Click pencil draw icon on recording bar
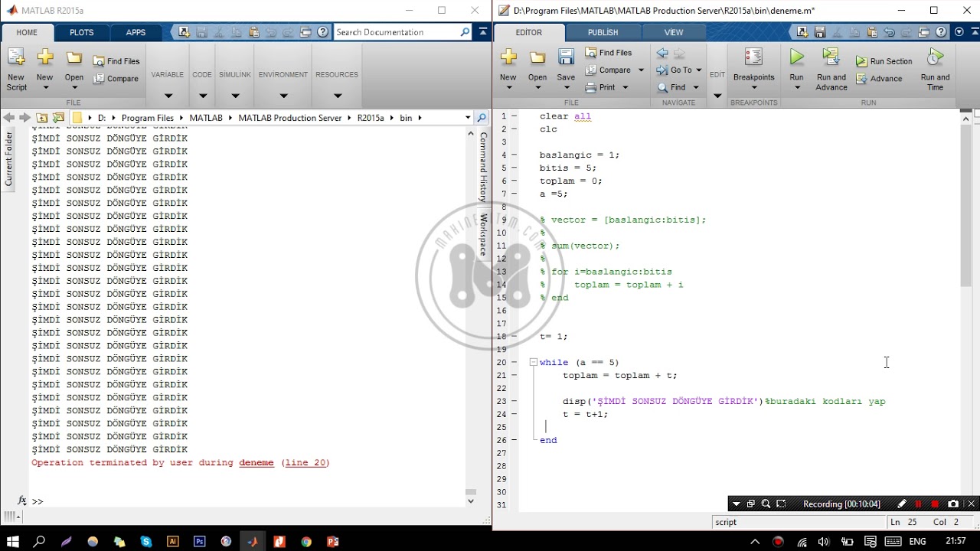The height and width of the screenshot is (551, 980). (x=902, y=504)
